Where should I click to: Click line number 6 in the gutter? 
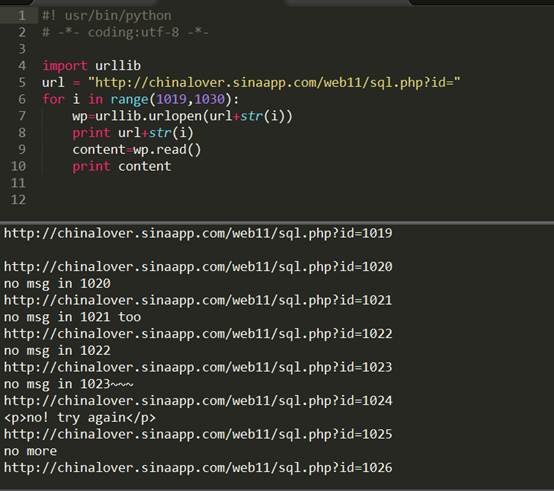click(22, 99)
